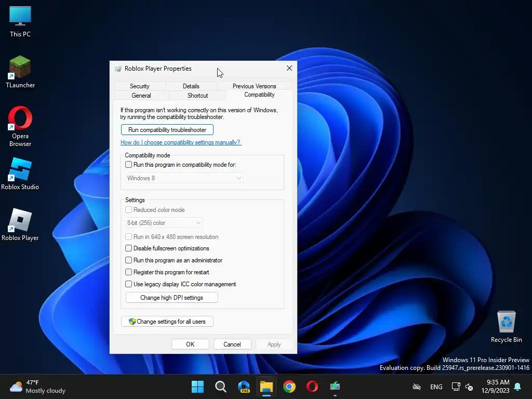The image size is (532, 399).
Task: Confirm the dialog with OK
Action: coord(190,344)
